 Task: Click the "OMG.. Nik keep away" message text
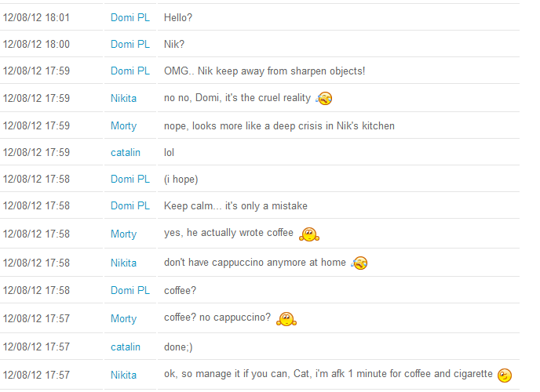click(x=265, y=71)
